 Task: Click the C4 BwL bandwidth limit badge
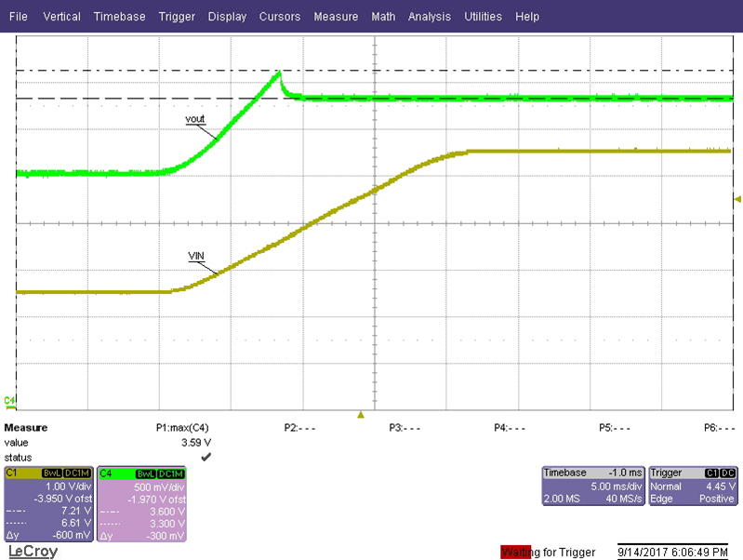pos(145,473)
